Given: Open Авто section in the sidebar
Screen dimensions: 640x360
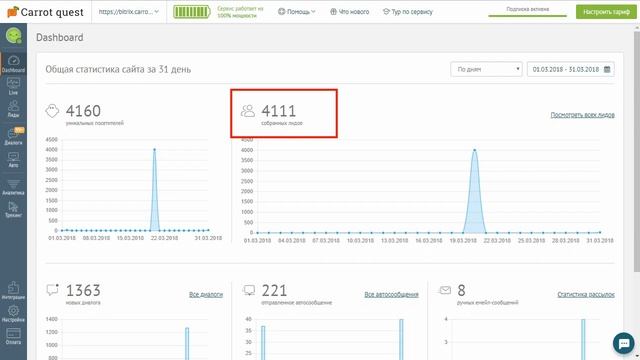Looking at the screenshot, I should pos(13,160).
